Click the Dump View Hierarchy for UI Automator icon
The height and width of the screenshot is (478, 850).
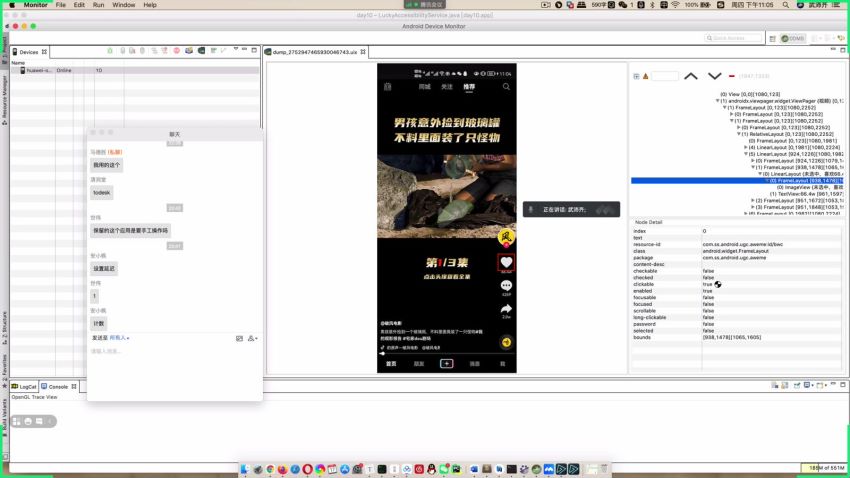coord(201,51)
